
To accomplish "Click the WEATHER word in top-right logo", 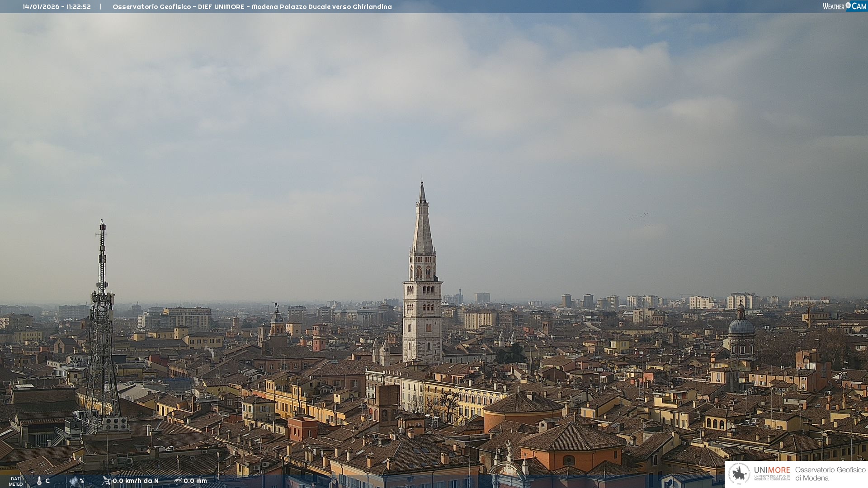I will (833, 6).
